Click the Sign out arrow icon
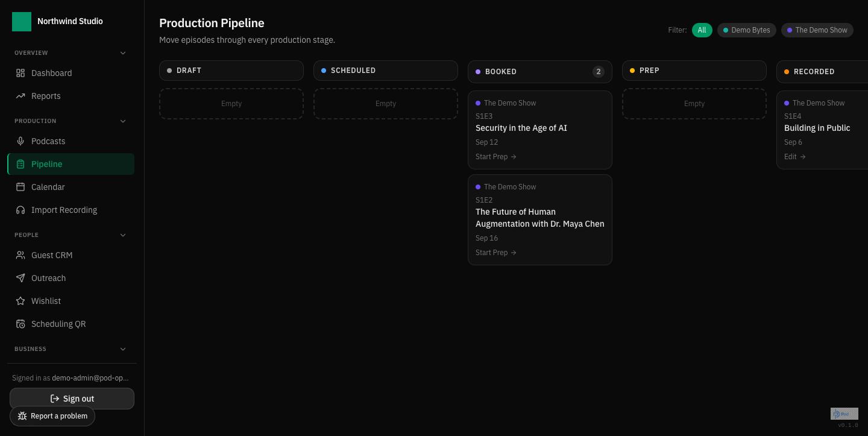 [x=55, y=399]
